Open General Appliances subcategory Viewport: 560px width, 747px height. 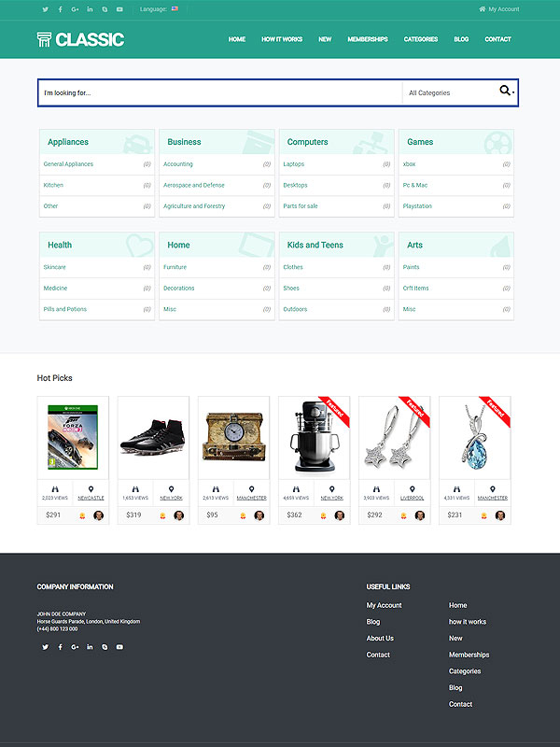coord(68,164)
